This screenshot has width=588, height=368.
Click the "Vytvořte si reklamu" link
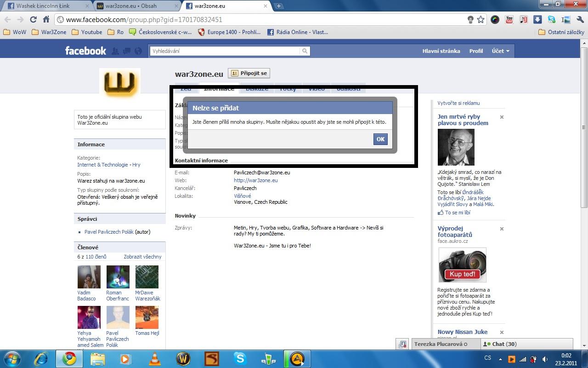pos(458,103)
